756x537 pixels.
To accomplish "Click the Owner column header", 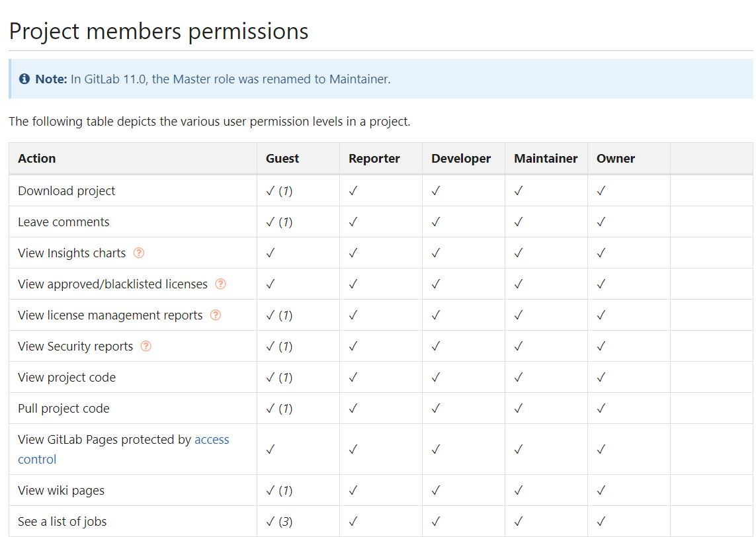I will tap(616, 158).
